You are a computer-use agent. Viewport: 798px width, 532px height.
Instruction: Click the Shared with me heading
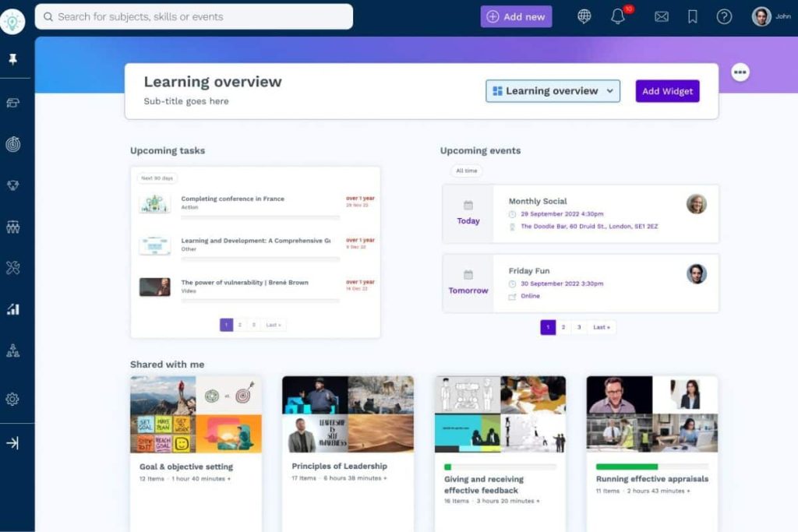pos(167,365)
